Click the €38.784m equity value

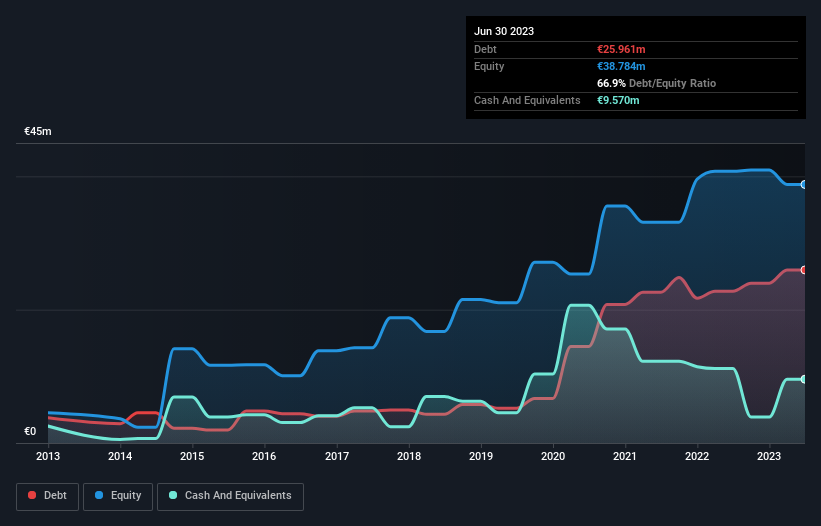tap(621, 66)
